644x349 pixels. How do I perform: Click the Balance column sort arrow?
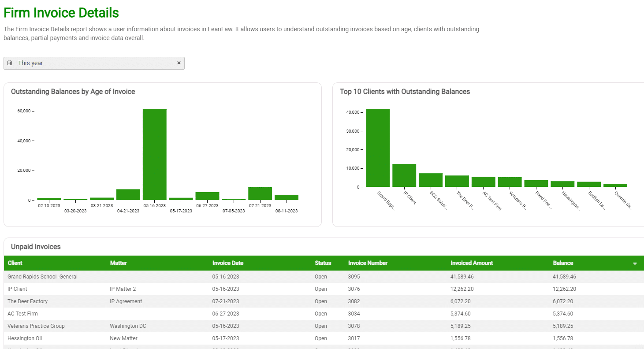pos(635,264)
